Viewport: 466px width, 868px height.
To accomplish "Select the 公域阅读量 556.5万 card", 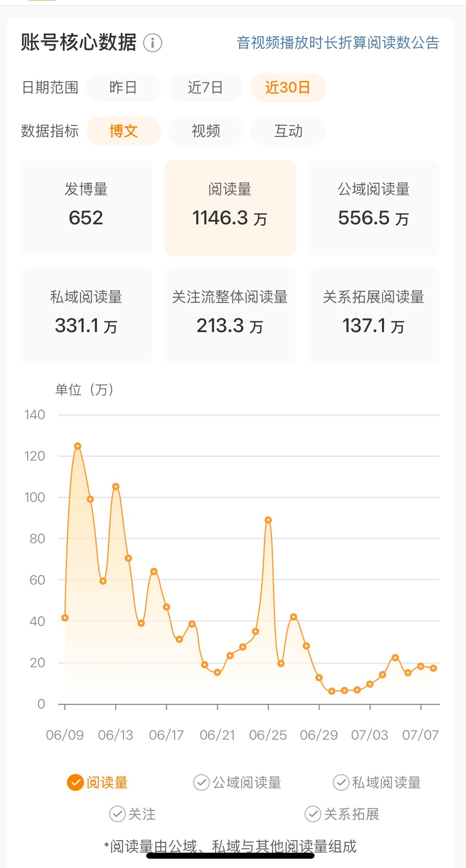I will pyautogui.click(x=374, y=208).
